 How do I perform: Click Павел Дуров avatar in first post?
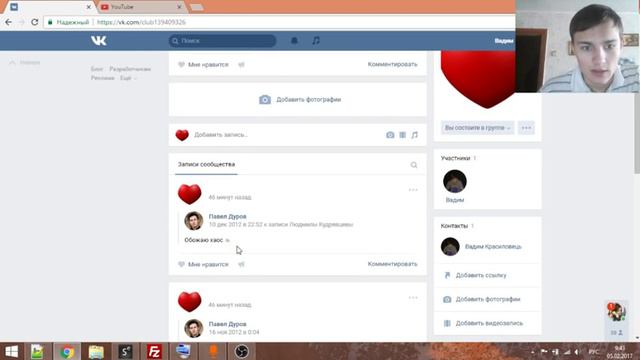pos(193,221)
